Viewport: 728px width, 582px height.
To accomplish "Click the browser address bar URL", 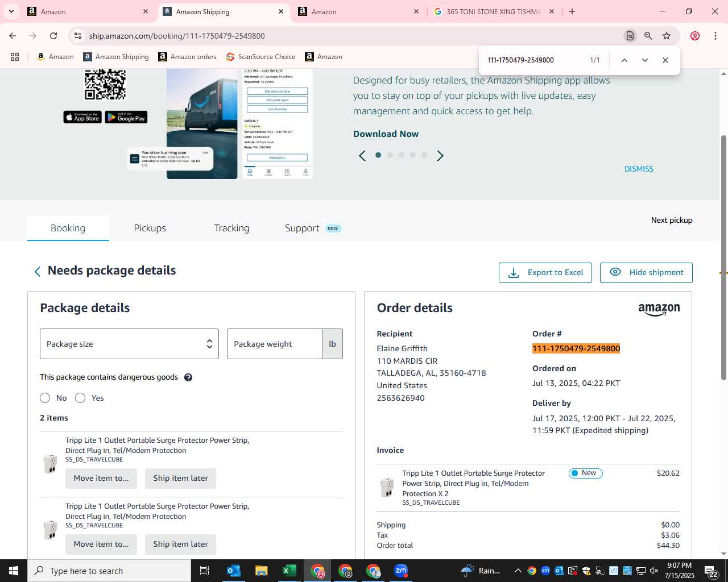I will (x=177, y=36).
